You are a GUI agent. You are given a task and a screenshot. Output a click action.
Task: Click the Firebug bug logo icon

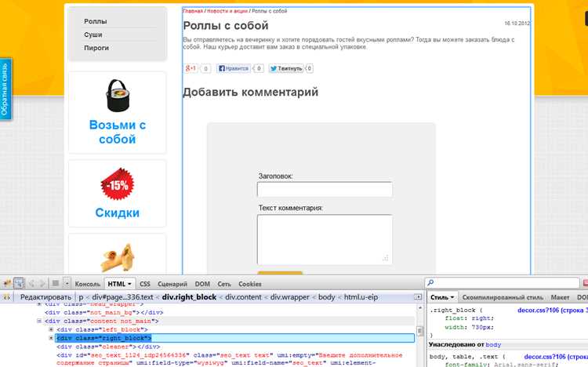coord(7,284)
